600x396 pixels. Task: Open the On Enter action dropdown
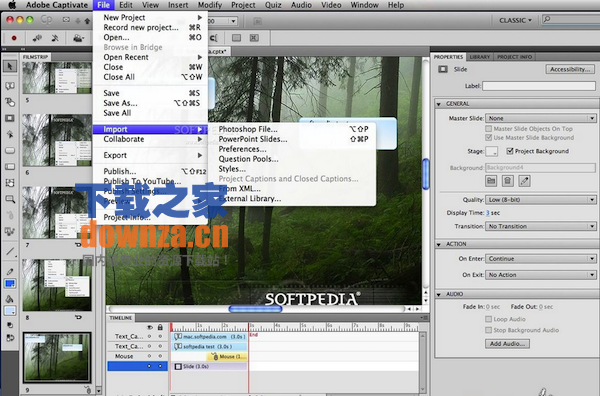pyautogui.click(x=541, y=259)
